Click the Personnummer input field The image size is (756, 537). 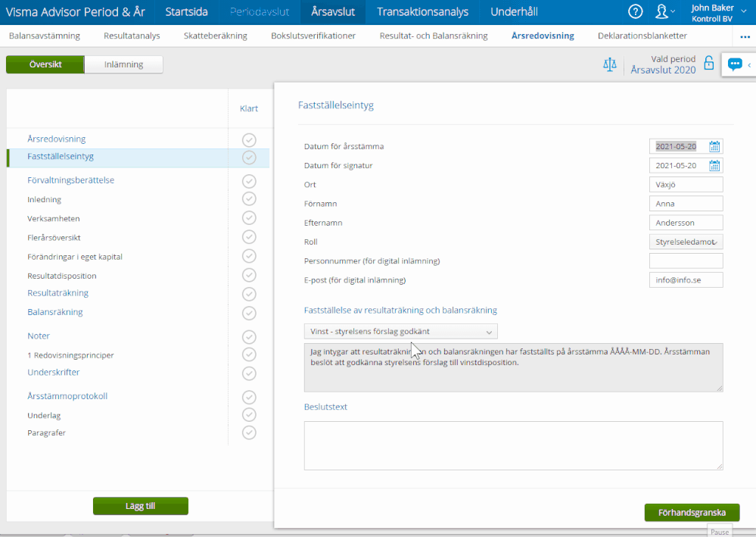[686, 261]
